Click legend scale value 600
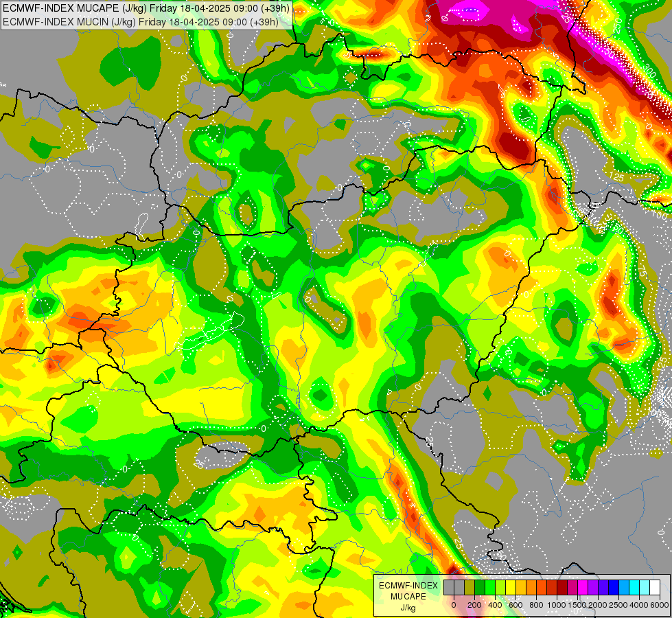The width and height of the screenshot is (672, 618). 515,605
